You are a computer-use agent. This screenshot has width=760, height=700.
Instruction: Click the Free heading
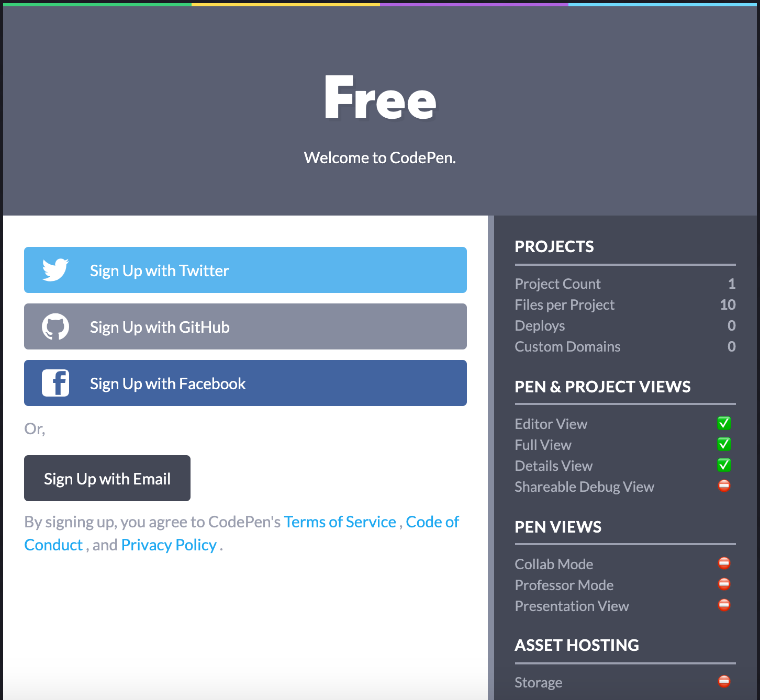coord(380,98)
